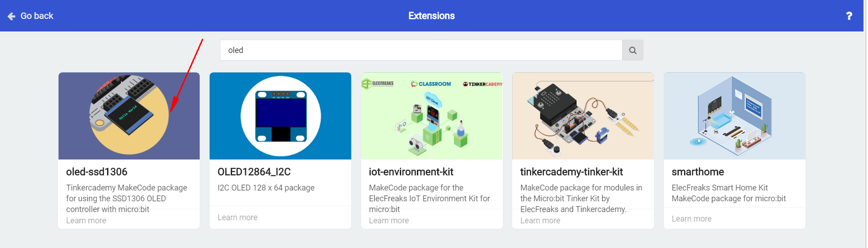Click 'I2C OLED 128 x 64 package' description

(266, 188)
